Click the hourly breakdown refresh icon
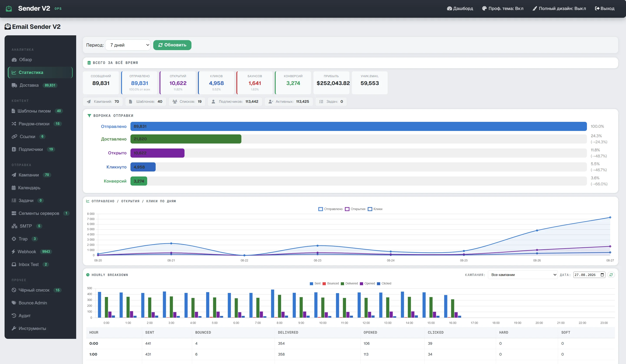Screen dimensions: 626x364 [x=611, y=275]
